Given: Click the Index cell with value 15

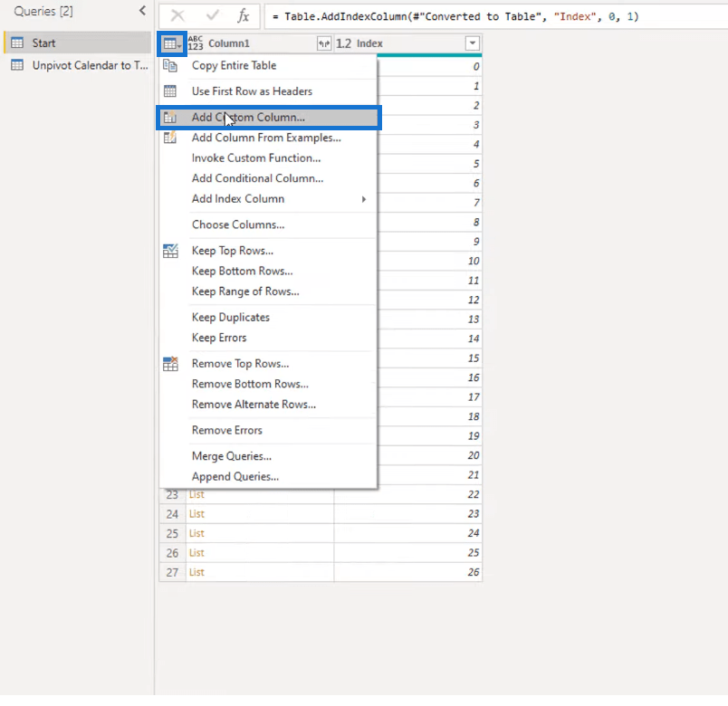Looking at the screenshot, I should click(429, 358).
